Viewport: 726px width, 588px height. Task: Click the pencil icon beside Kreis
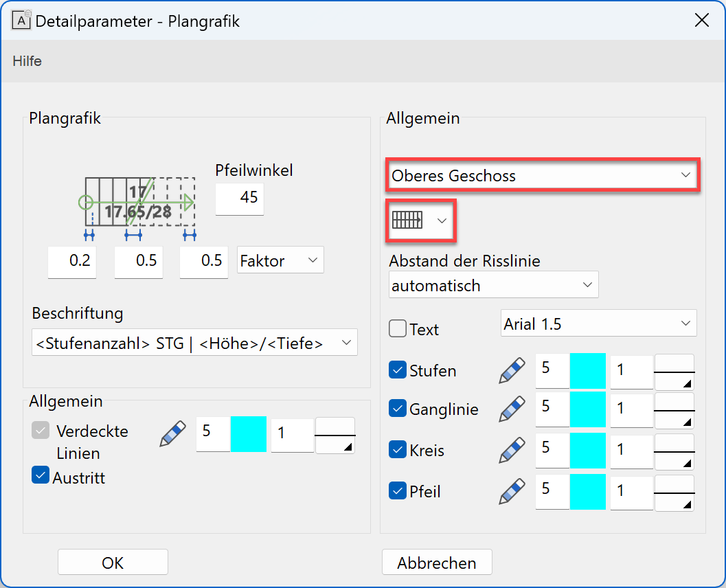pyautogui.click(x=512, y=451)
